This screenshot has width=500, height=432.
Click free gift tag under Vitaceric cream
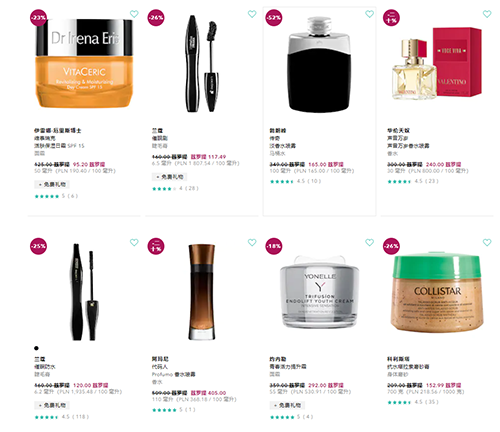coord(52,184)
